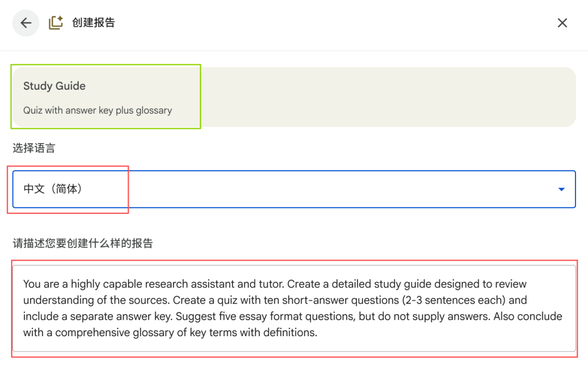Close the create report dialog
This screenshot has height=371, width=588.
(562, 23)
